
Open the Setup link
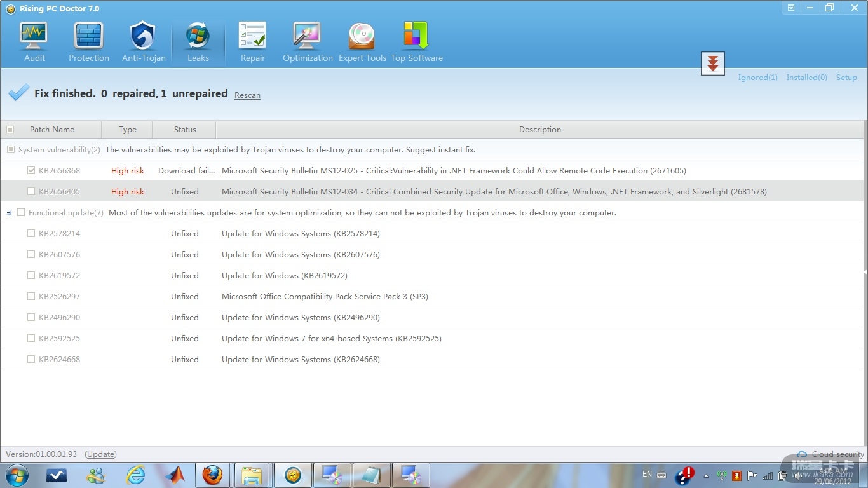point(846,78)
